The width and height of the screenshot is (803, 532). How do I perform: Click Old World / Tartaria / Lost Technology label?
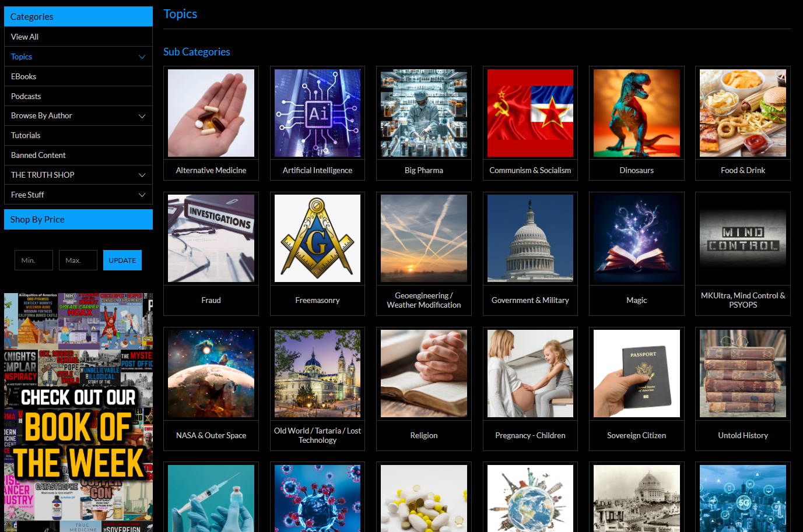coord(317,435)
